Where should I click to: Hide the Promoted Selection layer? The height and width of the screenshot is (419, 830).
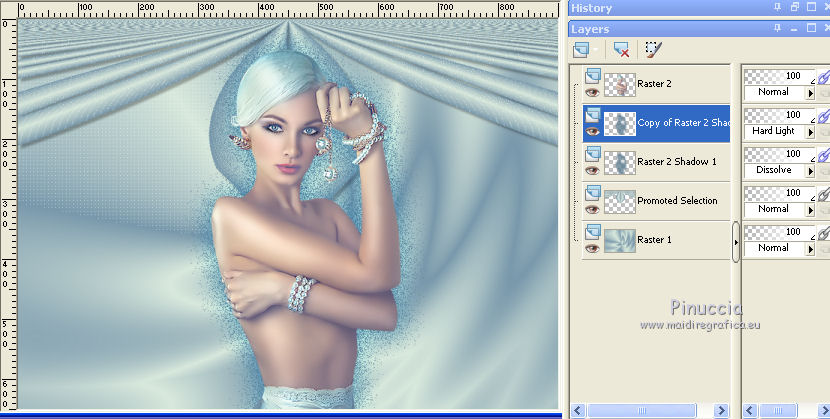tap(592, 210)
